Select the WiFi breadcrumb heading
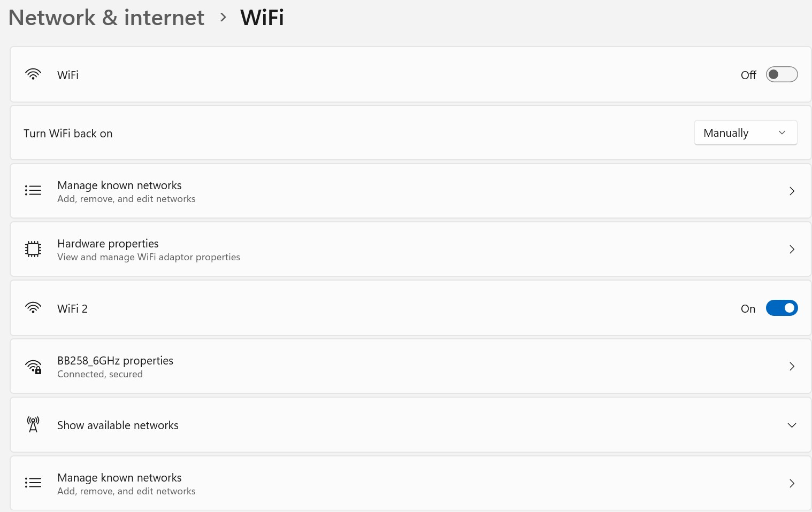812x512 pixels. pyautogui.click(x=262, y=17)
